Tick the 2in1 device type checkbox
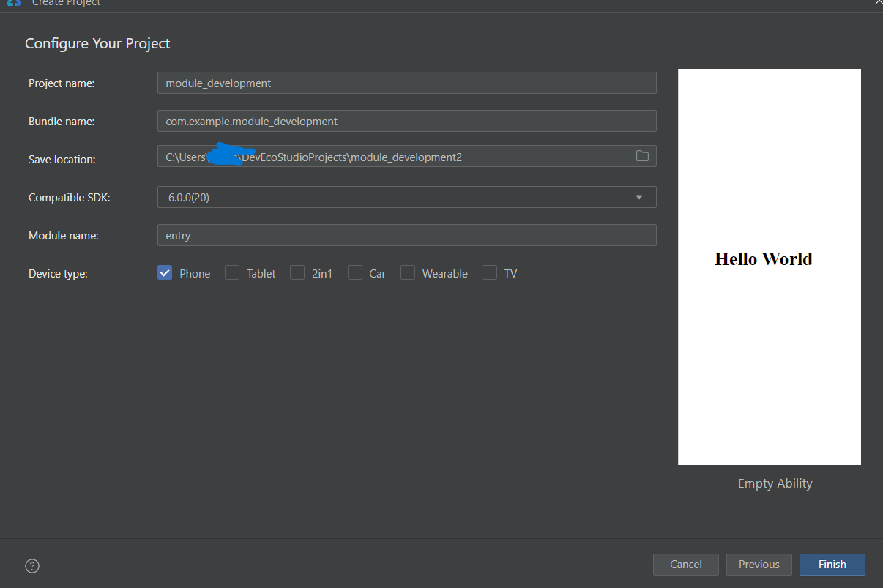Screen dimensions: 883x588 click(x=297, y=273)
